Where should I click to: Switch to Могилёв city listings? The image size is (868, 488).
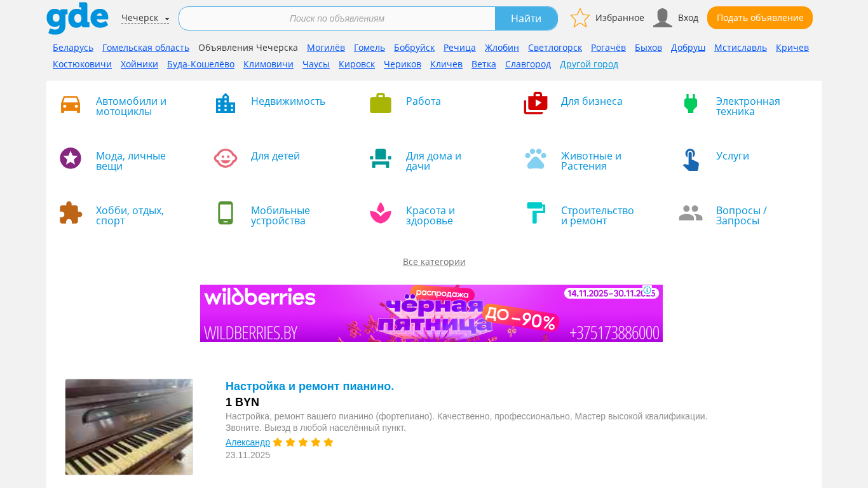point(326,48)
